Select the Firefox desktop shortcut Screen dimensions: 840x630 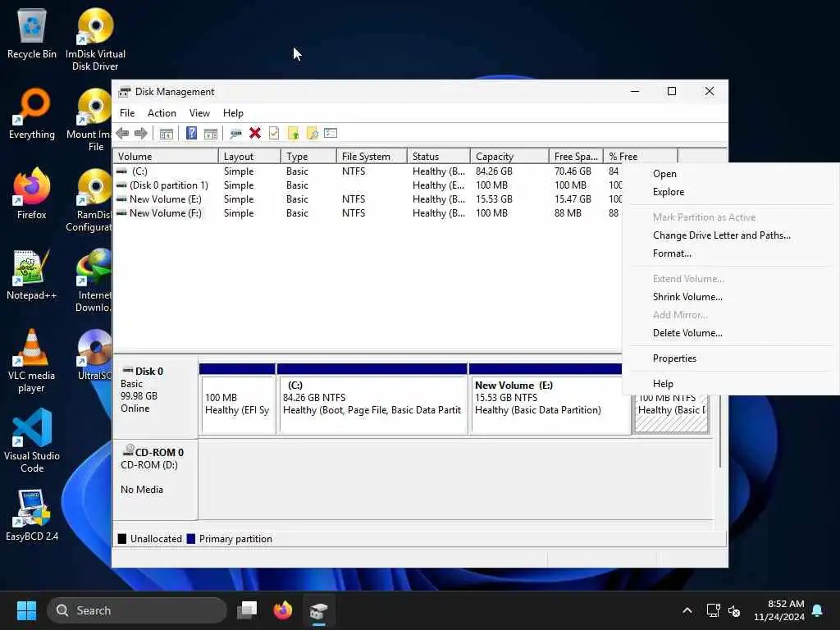pyautogui.click(x=32, y=194)
